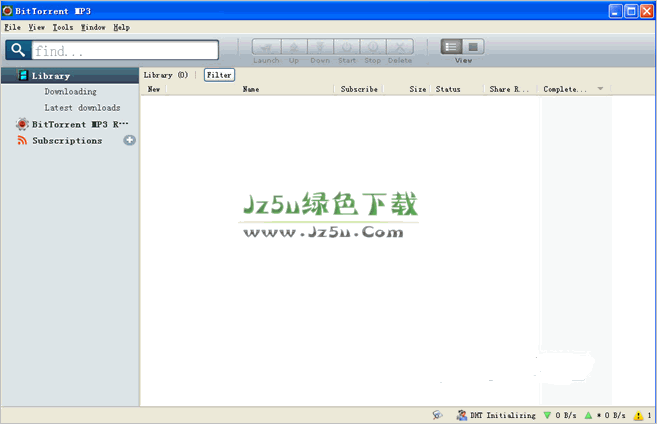The image size is (657, 424).
Task: Click the Stop toolbar icon
Action: [372, 47]
